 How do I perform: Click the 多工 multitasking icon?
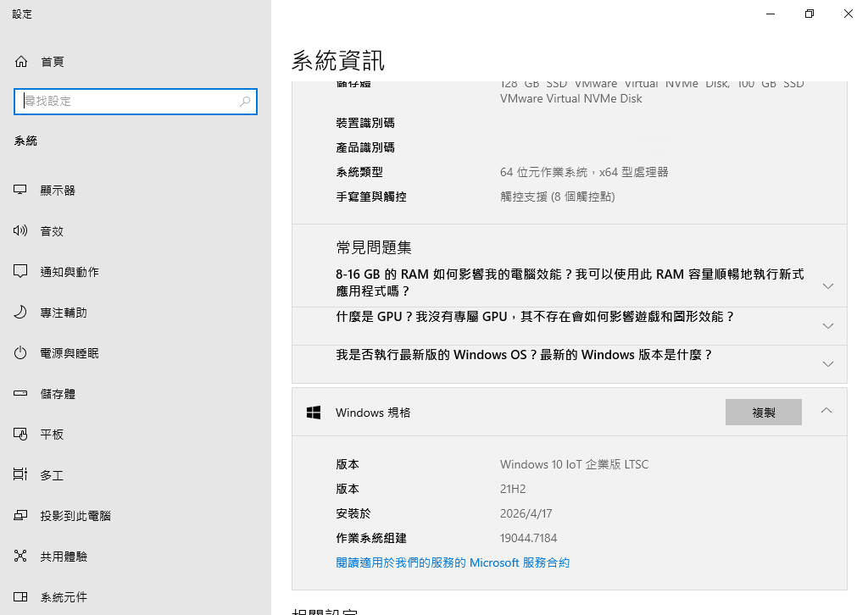pos(21,475)
